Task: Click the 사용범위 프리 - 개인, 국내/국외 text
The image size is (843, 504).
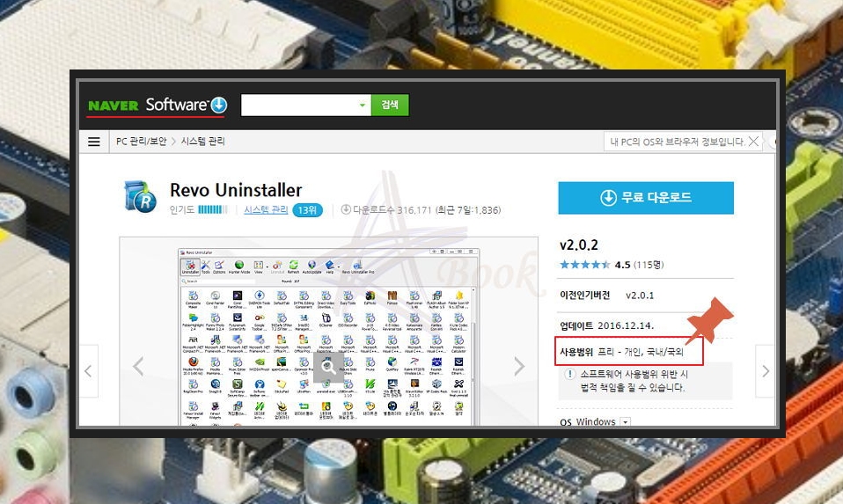Action: (x=622, y=352)
